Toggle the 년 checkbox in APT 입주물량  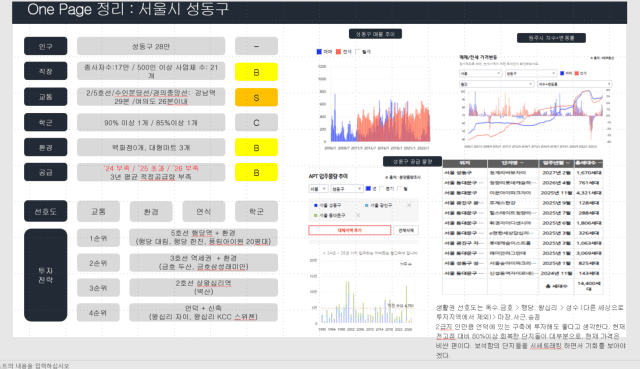click(368, 189)
